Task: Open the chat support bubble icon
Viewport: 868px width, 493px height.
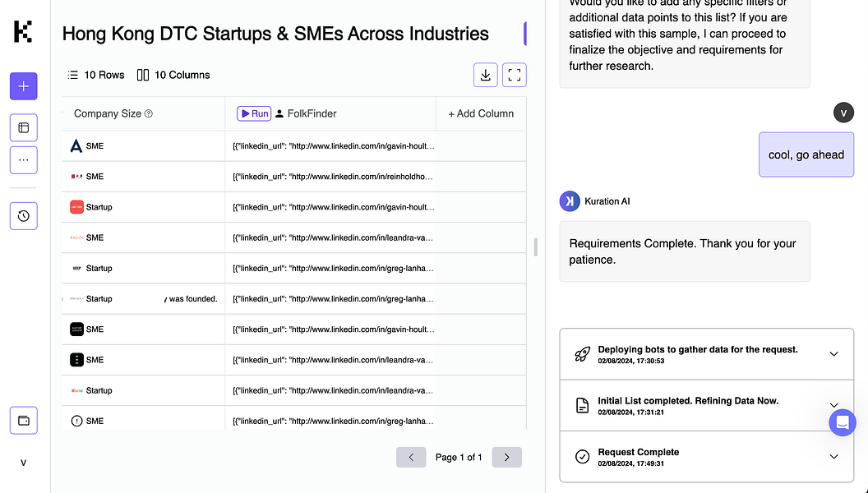Action: (x=843, y=422)
